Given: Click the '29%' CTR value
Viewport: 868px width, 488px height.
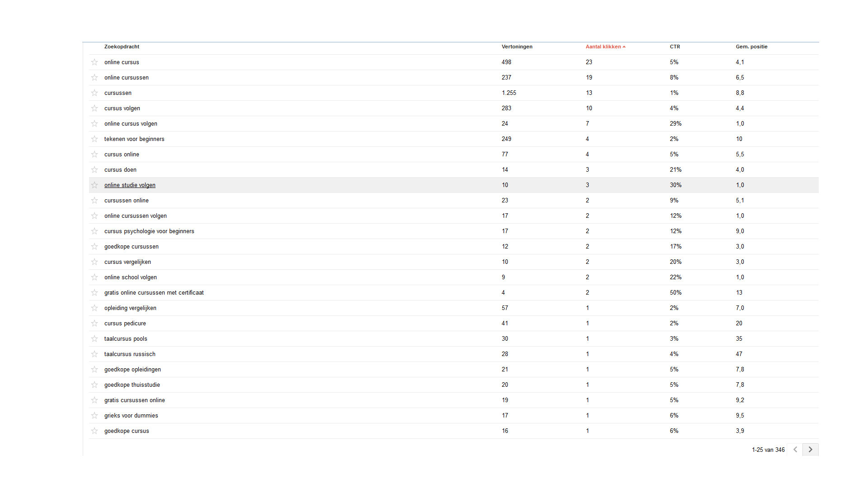Looking at the screenshot, I should click(x=675, y=124).
